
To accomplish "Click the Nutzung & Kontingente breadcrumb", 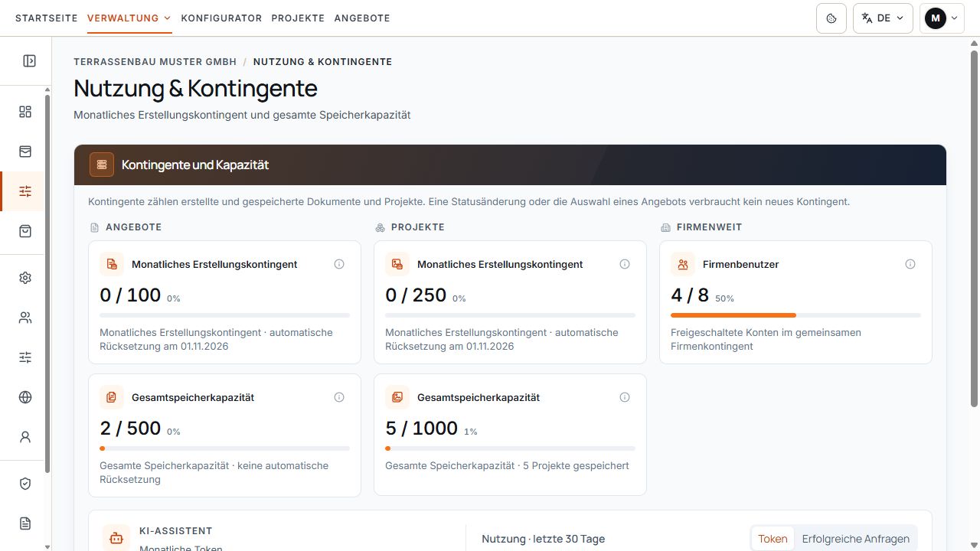I will coord(322,62).
